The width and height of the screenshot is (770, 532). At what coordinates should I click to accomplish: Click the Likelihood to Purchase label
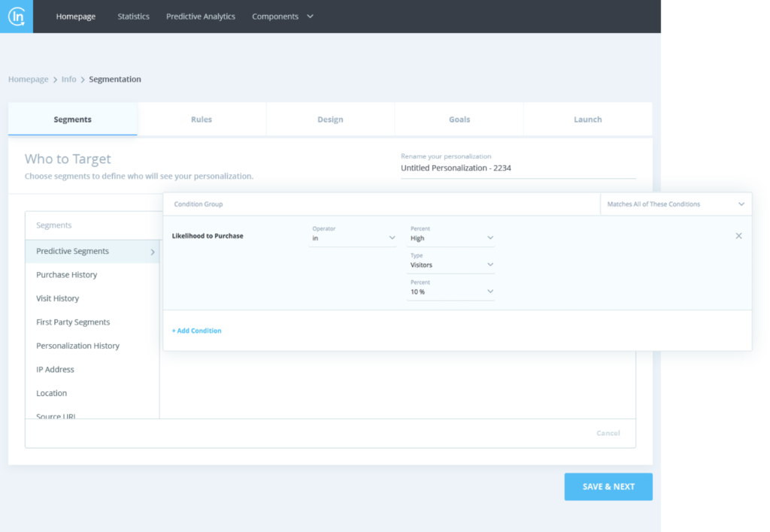(208, 236)
